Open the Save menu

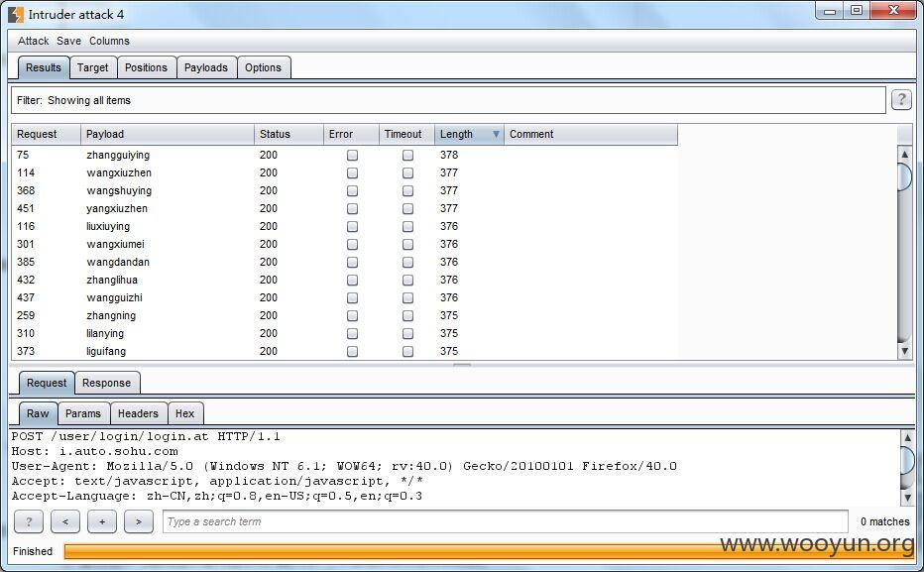(69, 41)
